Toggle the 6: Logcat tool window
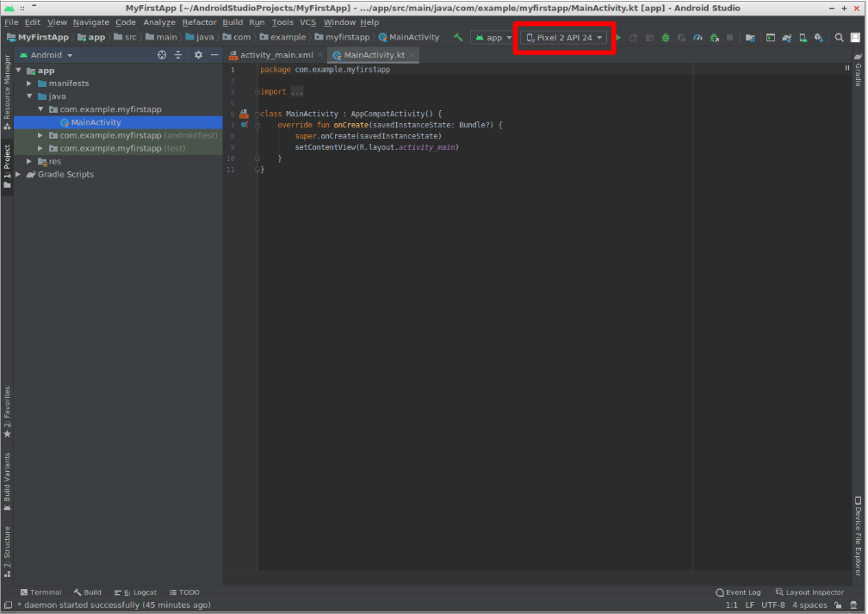868x614 pixels. click(x=136, y=592)
